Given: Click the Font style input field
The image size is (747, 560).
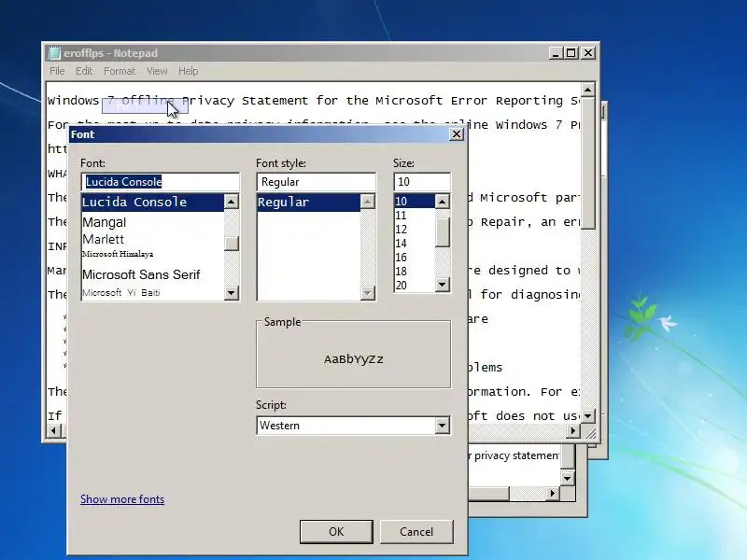Looking at the screenshot, I should click(x=317, y=182).
